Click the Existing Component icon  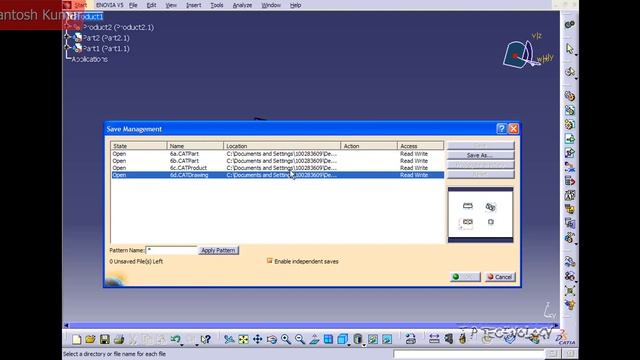tap(569, 139)
